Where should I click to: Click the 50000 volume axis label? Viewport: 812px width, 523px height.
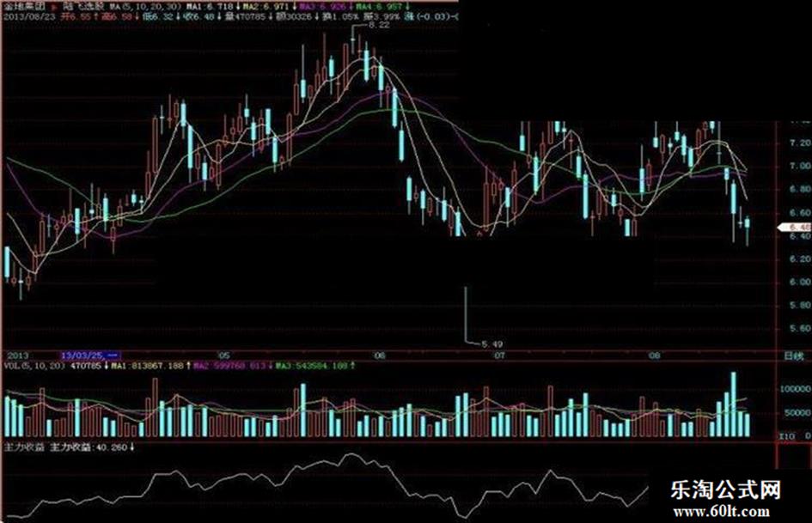tap(797, 413)
